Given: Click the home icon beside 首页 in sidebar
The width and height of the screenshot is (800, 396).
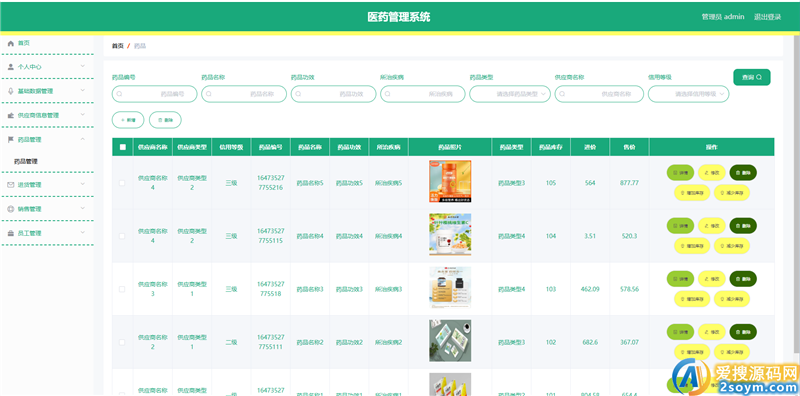Looking at the screenshot, I should pyautogui.click(x=10, y=43).
